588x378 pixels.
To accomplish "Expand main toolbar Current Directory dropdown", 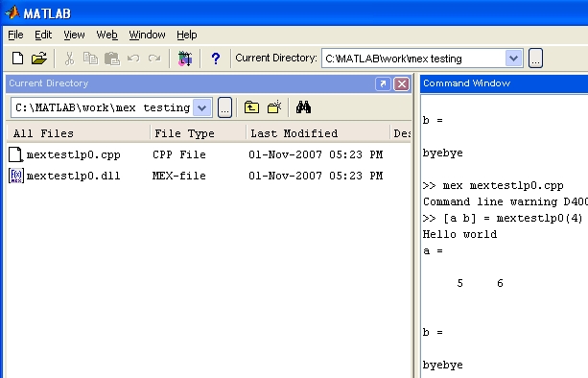I will coord(514,59).
